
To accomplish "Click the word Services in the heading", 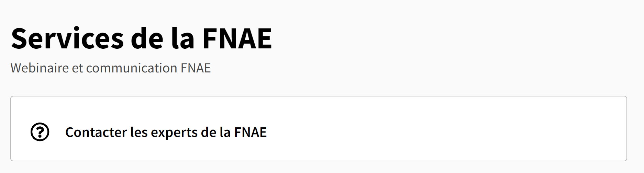I will tap(67, 38).
